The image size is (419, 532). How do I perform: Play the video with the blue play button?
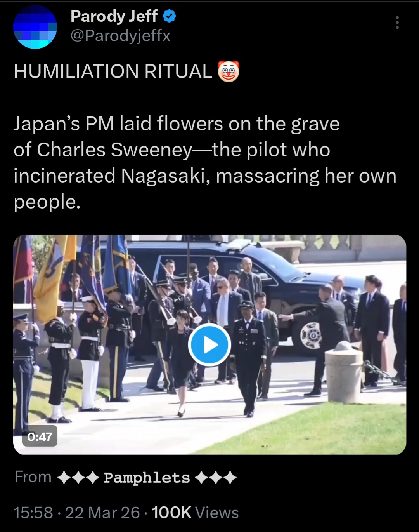(x=209, y=345)
